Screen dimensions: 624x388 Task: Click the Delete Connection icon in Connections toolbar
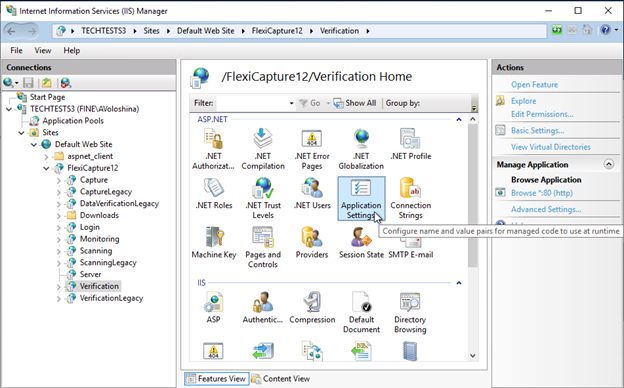(x=66, y=83)
